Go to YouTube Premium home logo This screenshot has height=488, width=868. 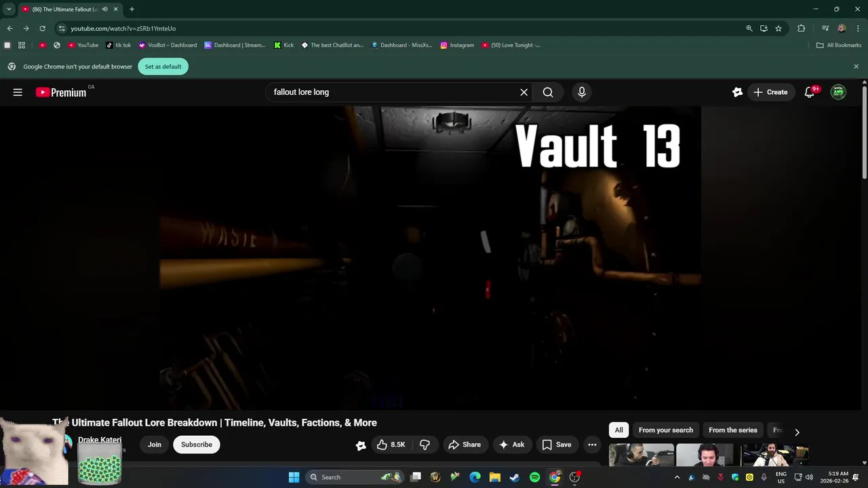[61, 92]
